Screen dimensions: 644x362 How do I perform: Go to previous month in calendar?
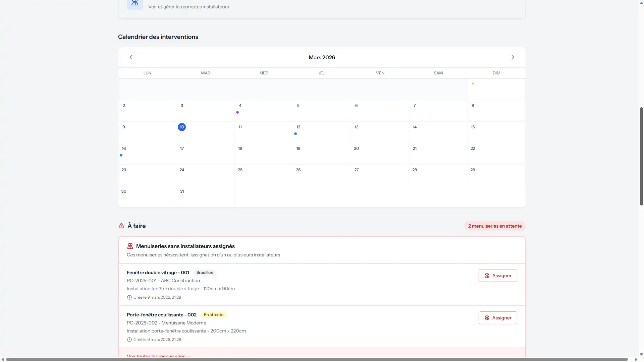pyautogui.click(x=131, y=57)
